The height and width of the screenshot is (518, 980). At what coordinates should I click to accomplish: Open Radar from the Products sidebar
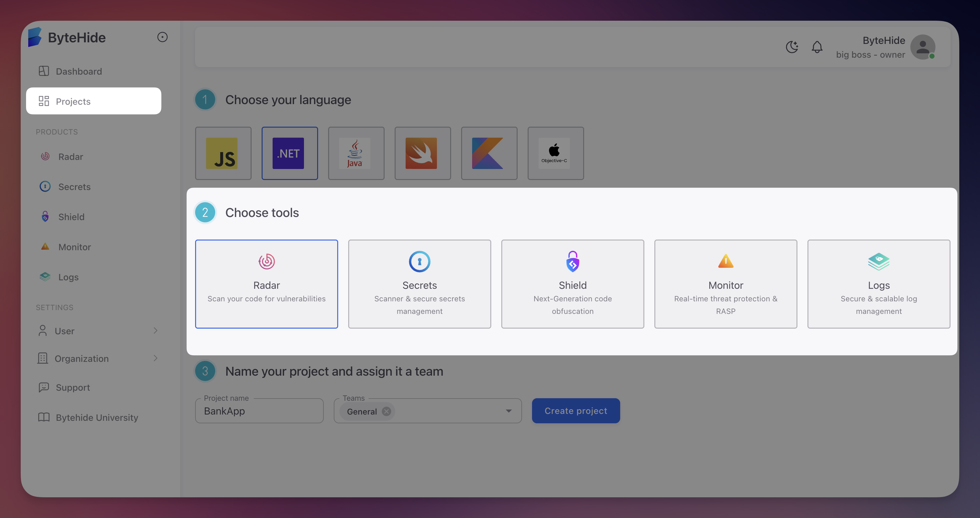pyautogui.click(x=70, y=156)
